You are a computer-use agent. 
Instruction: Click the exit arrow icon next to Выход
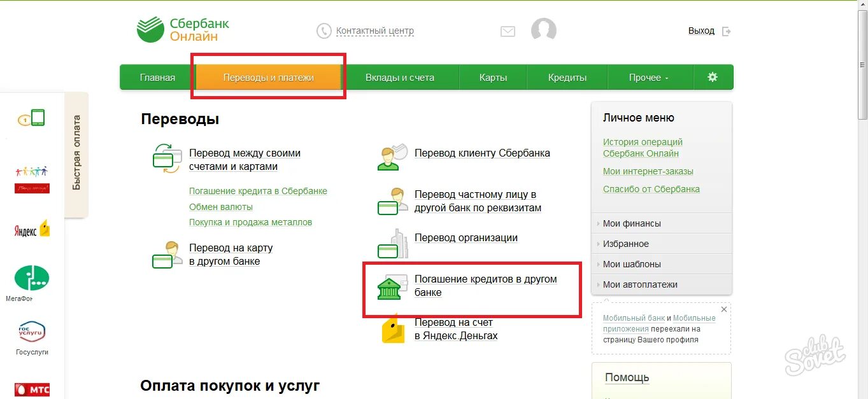(726, 31)
